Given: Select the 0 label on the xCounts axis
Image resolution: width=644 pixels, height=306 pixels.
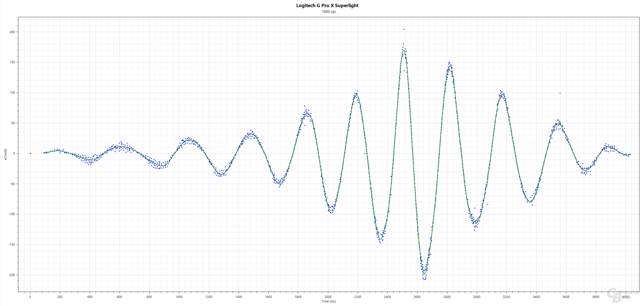Looking at the screenshot, I should point(14,154).
